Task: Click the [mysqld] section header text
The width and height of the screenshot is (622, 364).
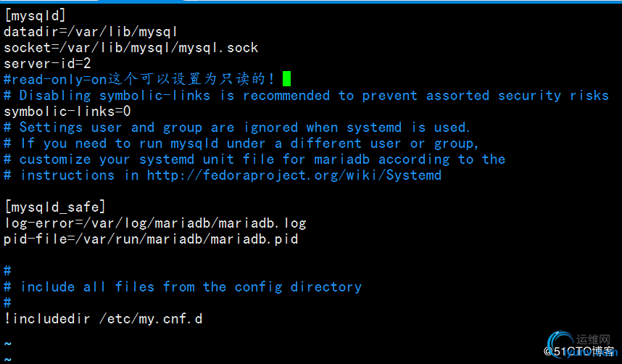Action: point(35,15)
